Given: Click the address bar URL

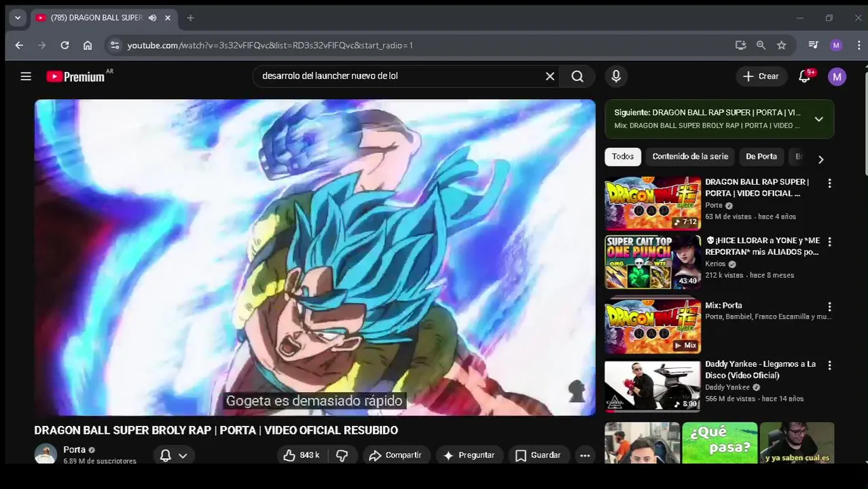Looking at the screenshot, I should tap(270, 46).
